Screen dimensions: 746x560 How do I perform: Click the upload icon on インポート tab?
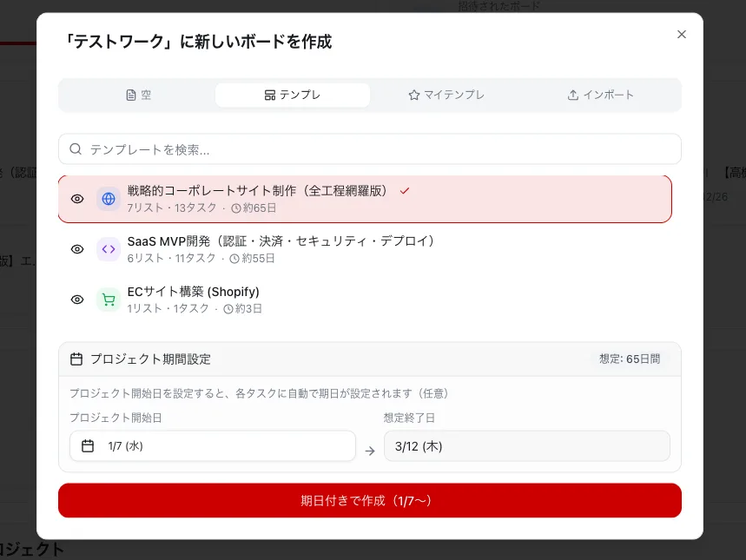573,96
